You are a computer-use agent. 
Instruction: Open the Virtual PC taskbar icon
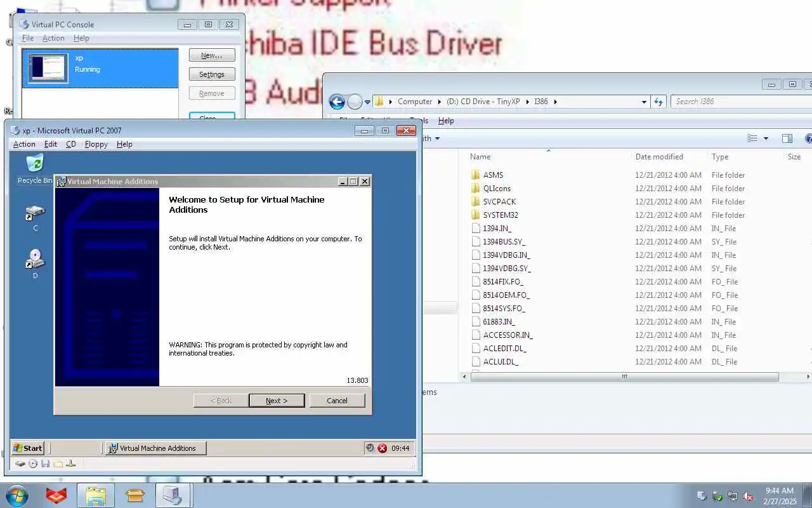point(173,495)
